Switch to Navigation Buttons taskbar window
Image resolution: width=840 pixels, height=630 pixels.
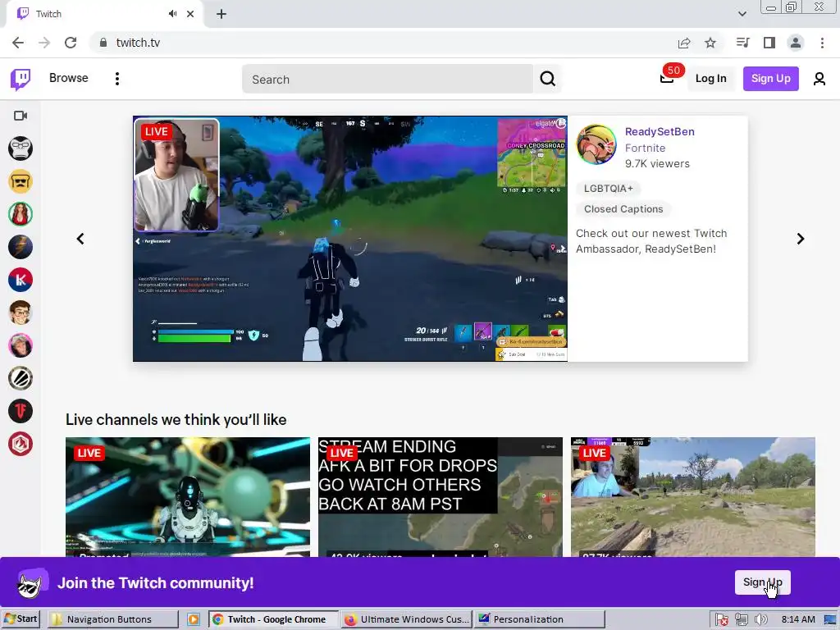pos(113,619)
